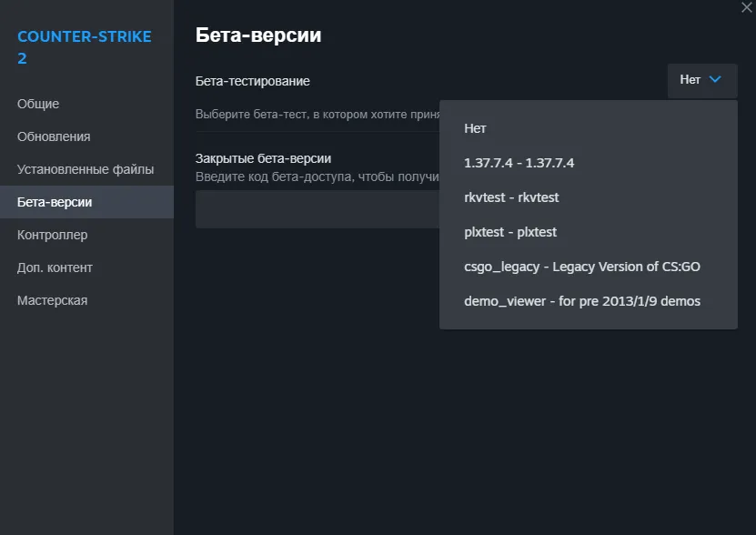Viewport: 756px width, 535px height.
Task: Go to Установленные файлы tab
Action: click(86, 169)
